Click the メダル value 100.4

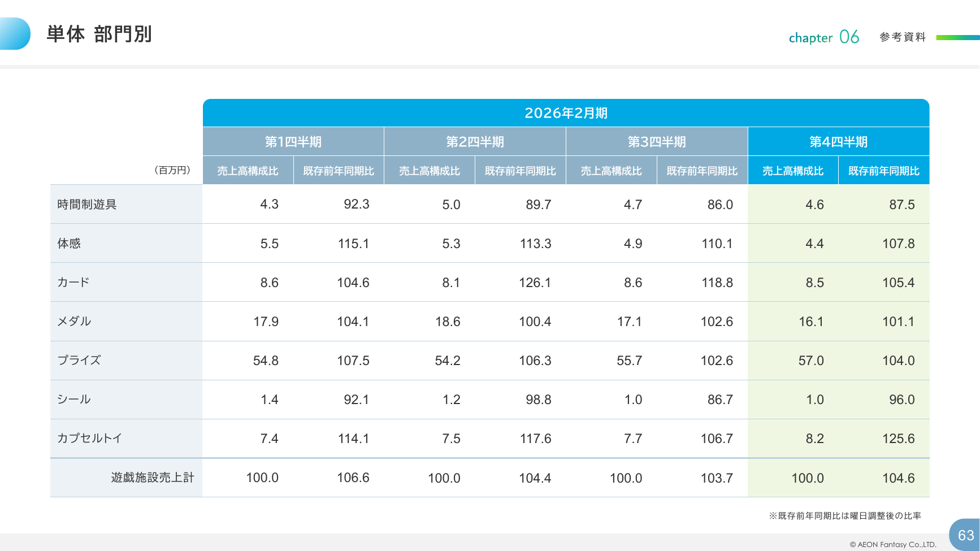[x=535, y=322]
